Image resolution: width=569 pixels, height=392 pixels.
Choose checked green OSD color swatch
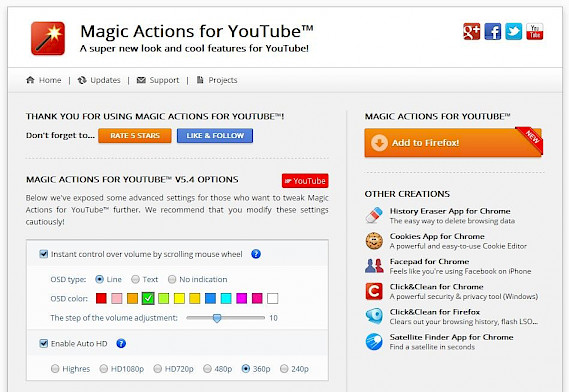[148, 298]
